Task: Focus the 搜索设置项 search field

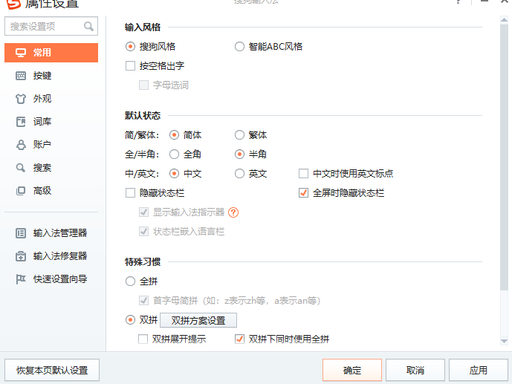Action: click(51, 26)
